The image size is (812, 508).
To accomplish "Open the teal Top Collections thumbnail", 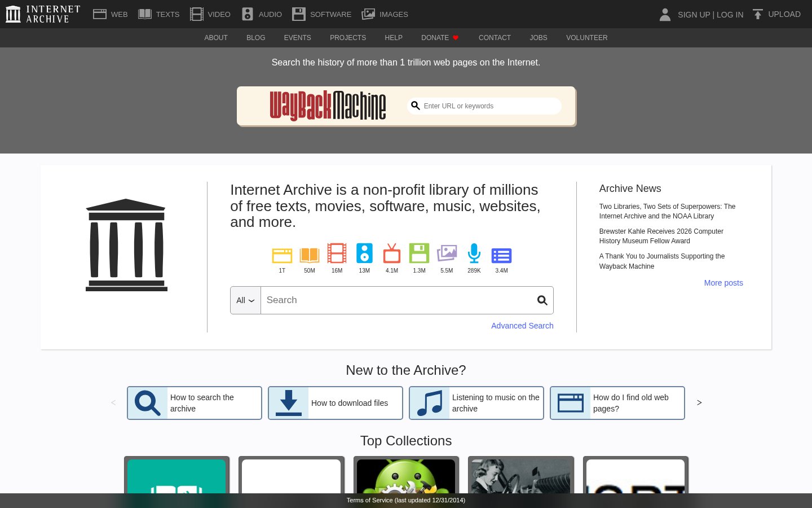I will point(176,476).
